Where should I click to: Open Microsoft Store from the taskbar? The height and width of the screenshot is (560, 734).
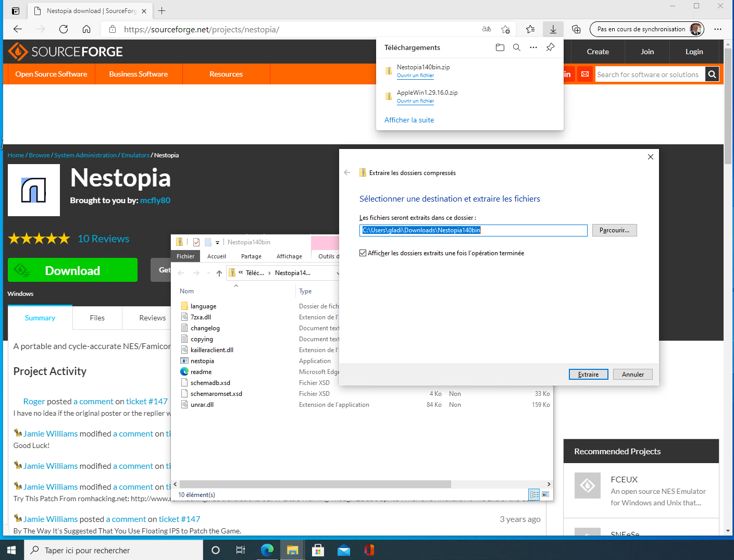point(318,550)
